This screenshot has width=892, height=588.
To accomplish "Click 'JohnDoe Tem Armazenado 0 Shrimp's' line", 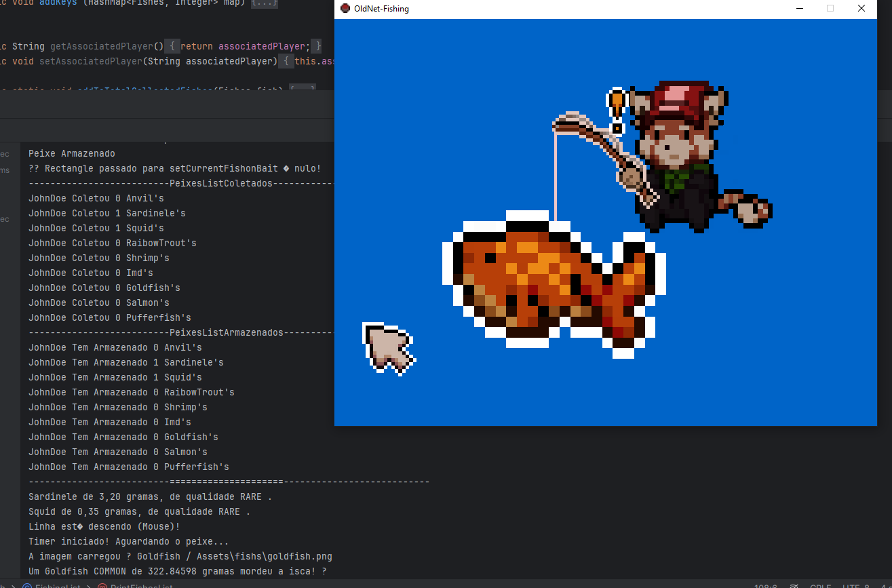I will (118, 408).
